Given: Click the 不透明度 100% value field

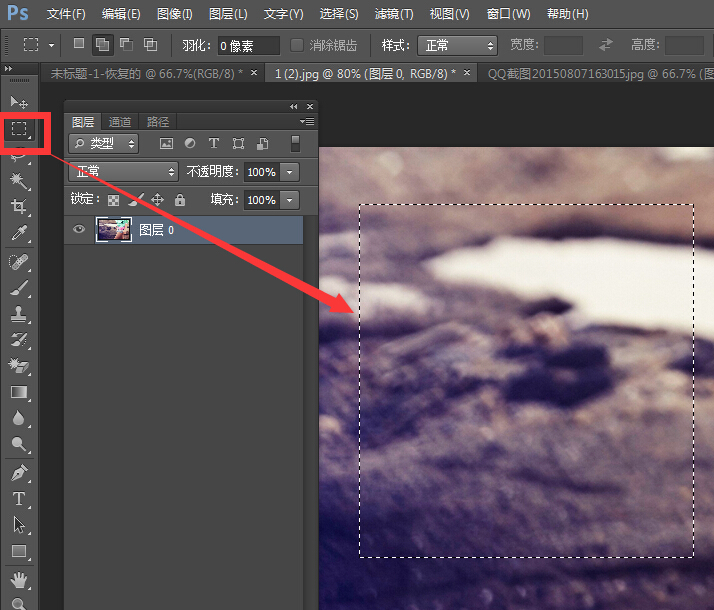Looking at the screenshot, I should click(262, 172).
